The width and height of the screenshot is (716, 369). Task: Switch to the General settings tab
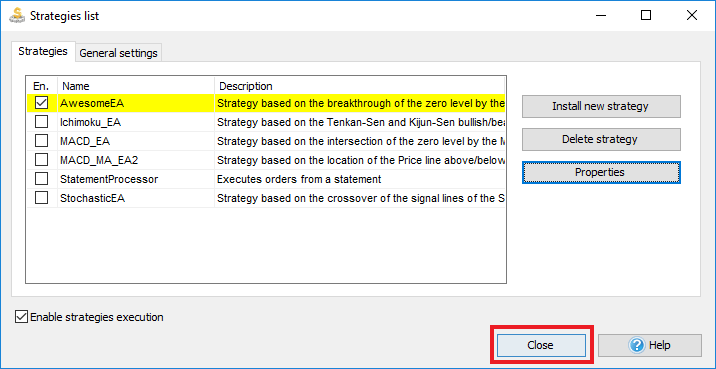[118, 53]
